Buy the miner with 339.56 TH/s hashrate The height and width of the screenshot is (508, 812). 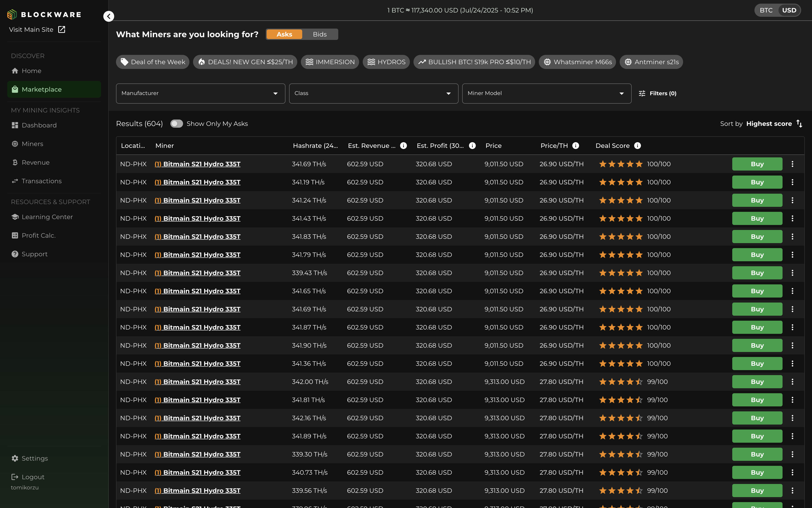pyautogui.click(x=757, y=491)
